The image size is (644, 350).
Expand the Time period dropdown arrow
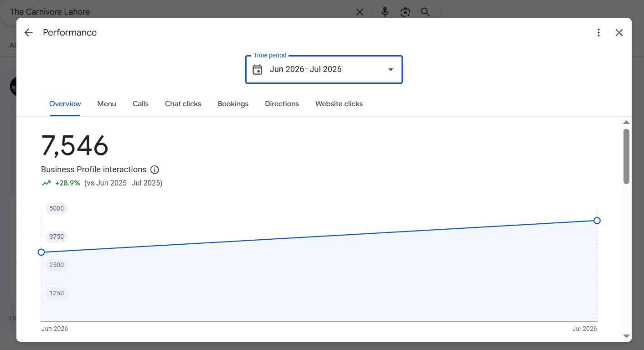tap(391, 69)
